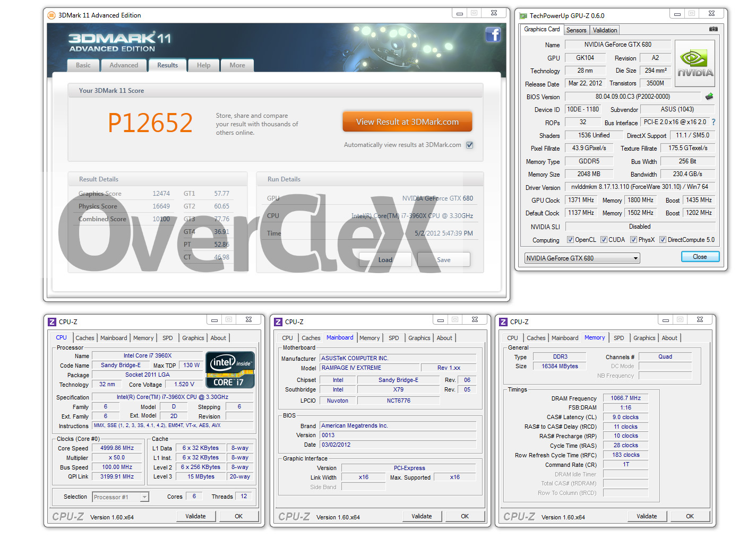Open CPU tab in the CPU-Z memory timings window
756x539 pixels.
click(x=512, y=338)
